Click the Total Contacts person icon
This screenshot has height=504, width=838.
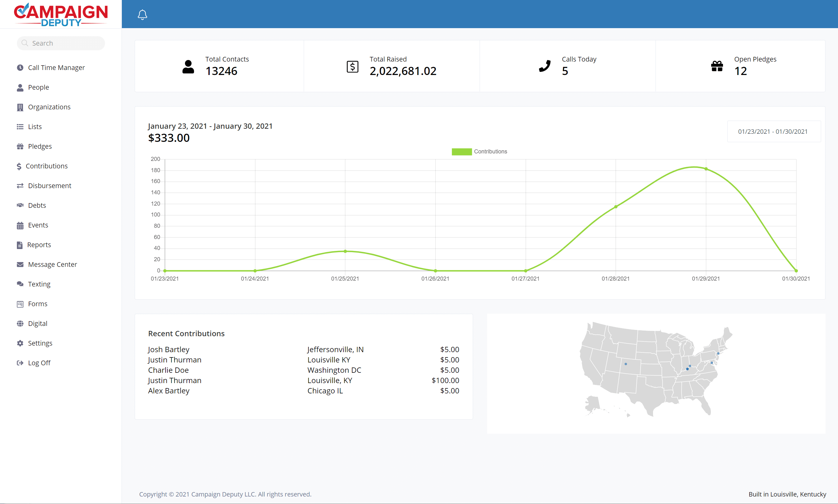click(188, 67)
